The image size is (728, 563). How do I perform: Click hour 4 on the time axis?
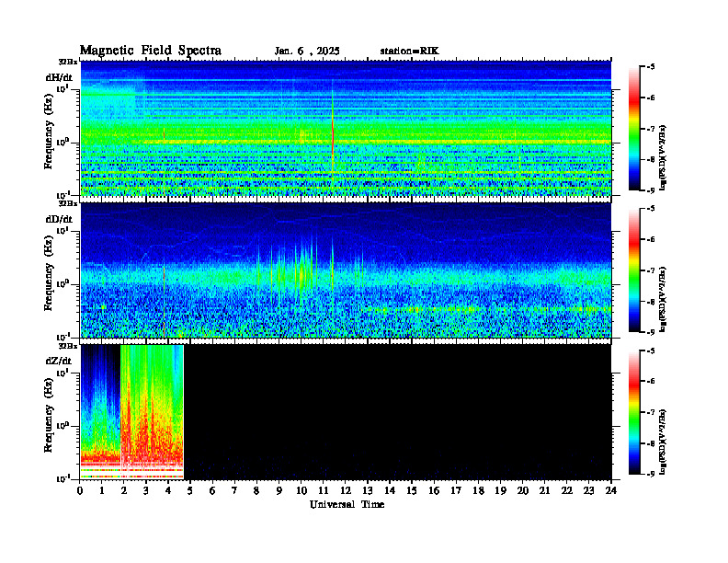(x=168, y=491)
